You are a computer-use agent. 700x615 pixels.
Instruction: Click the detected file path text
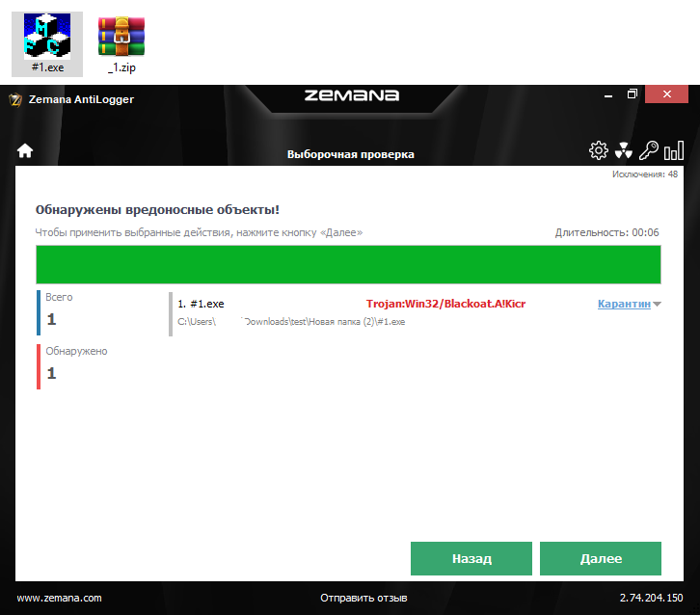pyautogui.click(x=291, y=322)
